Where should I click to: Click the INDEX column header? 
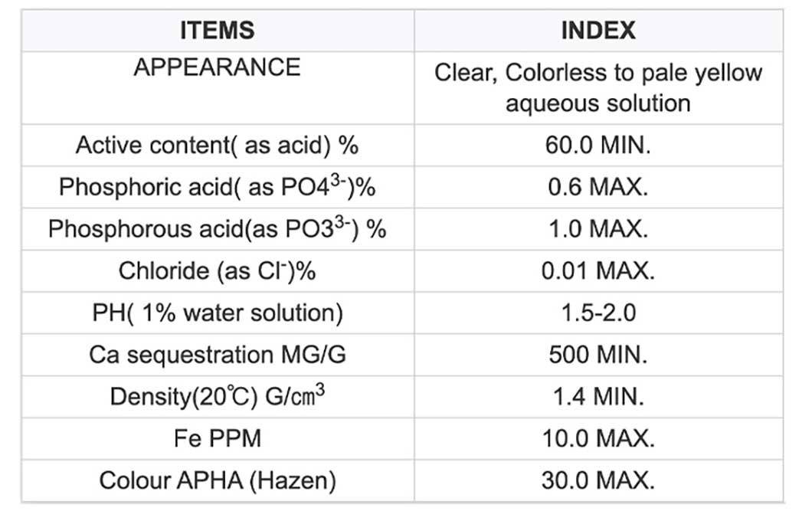pyautogui.click(x=598, y=31)
